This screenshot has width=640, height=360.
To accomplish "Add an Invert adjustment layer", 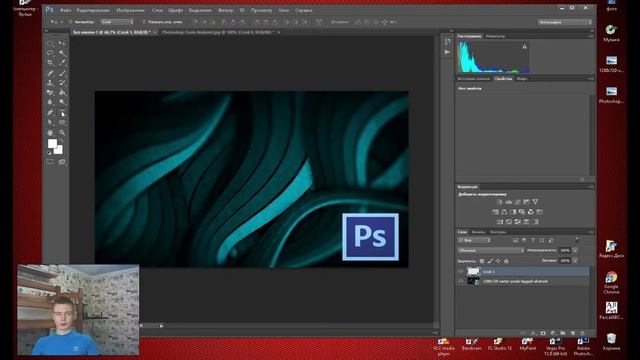I will 500,222.
